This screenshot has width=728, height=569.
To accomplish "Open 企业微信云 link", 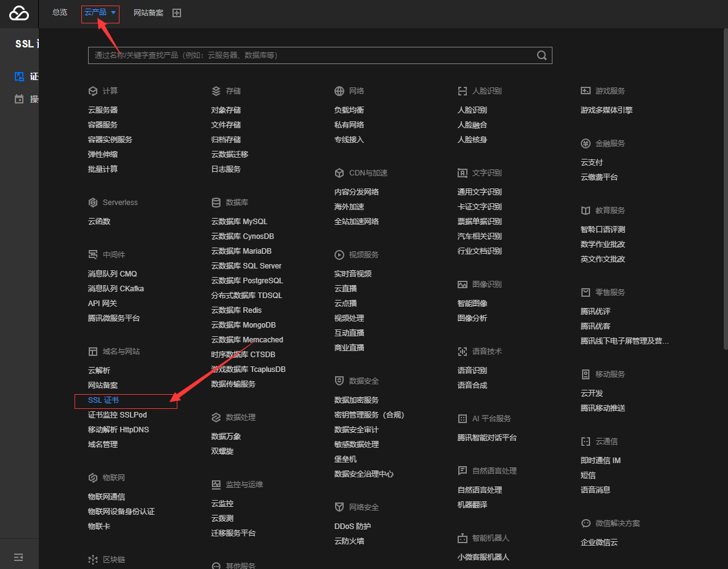I will coord(599,543).
